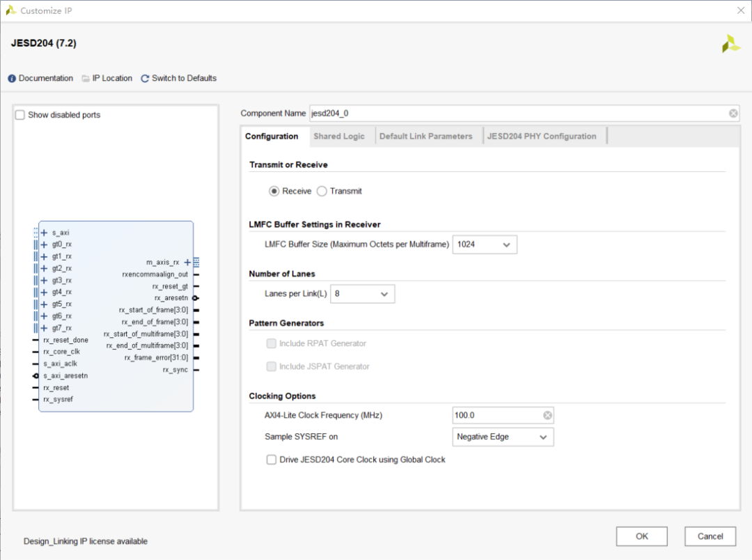Viewport: 752px width, 560px height.
Task: Enable Drive JESD204 Core Clock using Global Clock
Action: (272, 460)
